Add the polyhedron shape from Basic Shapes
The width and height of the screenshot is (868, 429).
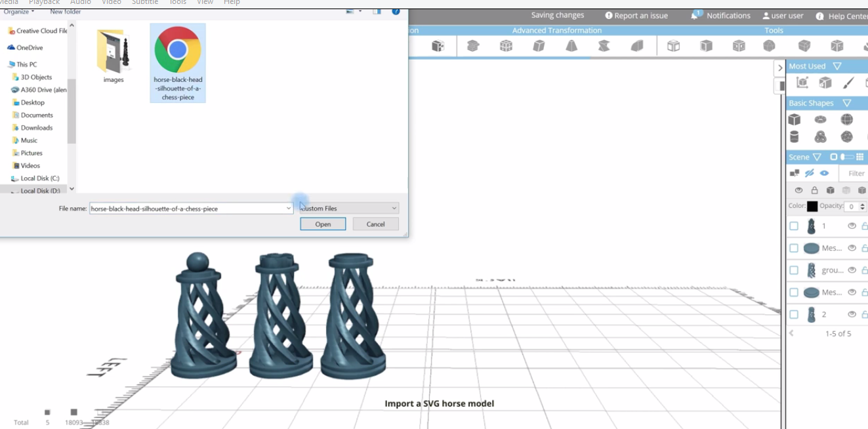click(x=847, y=136)
